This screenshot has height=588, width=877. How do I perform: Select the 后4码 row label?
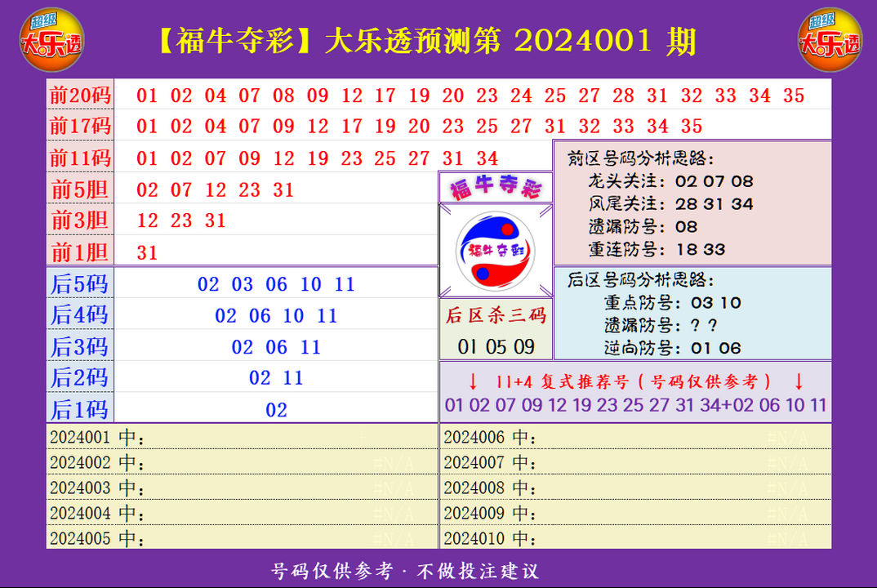(x=80, y=315)
